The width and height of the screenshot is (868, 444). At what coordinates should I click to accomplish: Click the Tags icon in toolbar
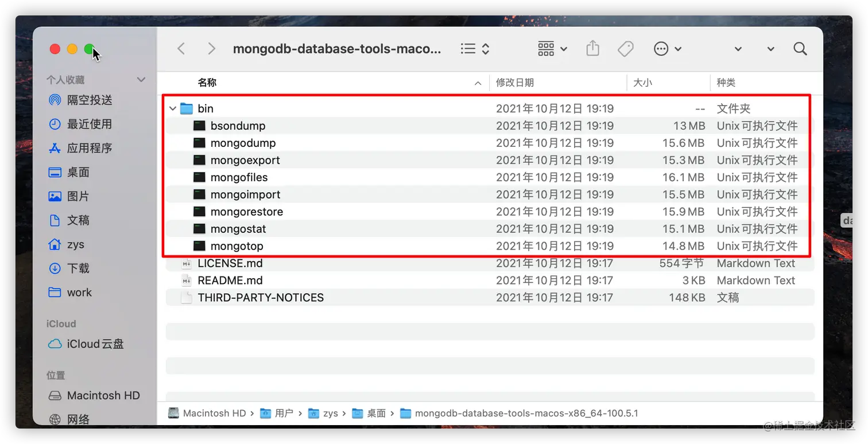tap(626, 49)
